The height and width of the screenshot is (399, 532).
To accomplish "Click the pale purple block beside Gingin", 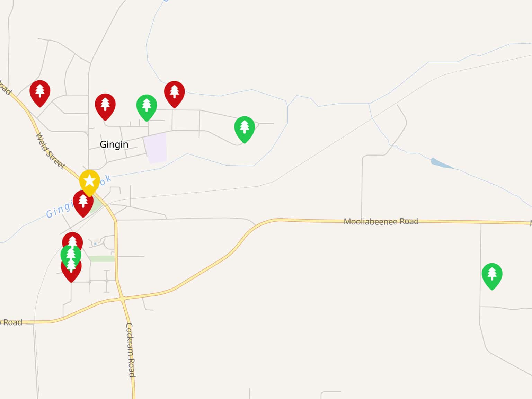I will point(156,148).
